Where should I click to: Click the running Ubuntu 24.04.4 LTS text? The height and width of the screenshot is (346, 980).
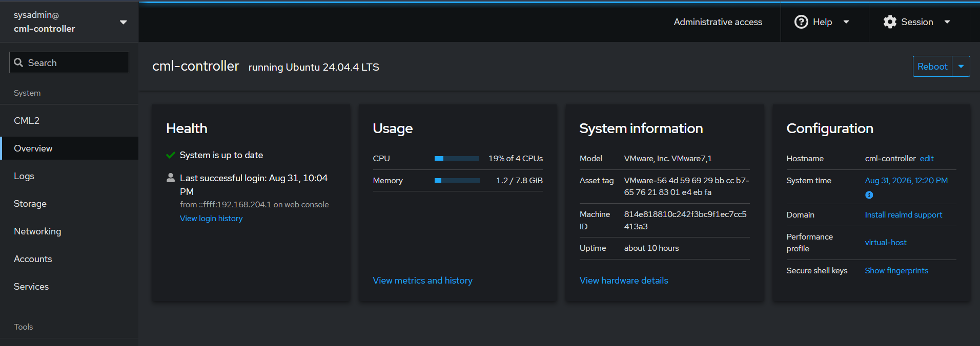[314, 67]
